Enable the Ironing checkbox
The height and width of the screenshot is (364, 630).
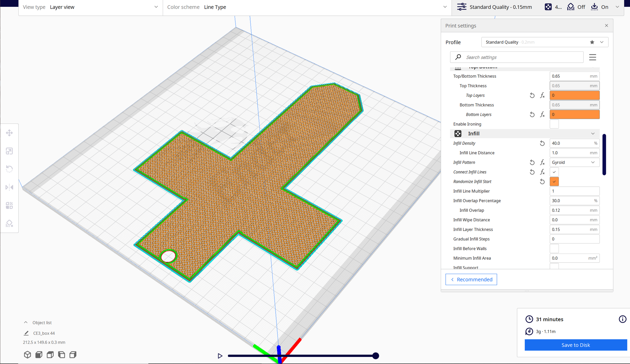554,124
